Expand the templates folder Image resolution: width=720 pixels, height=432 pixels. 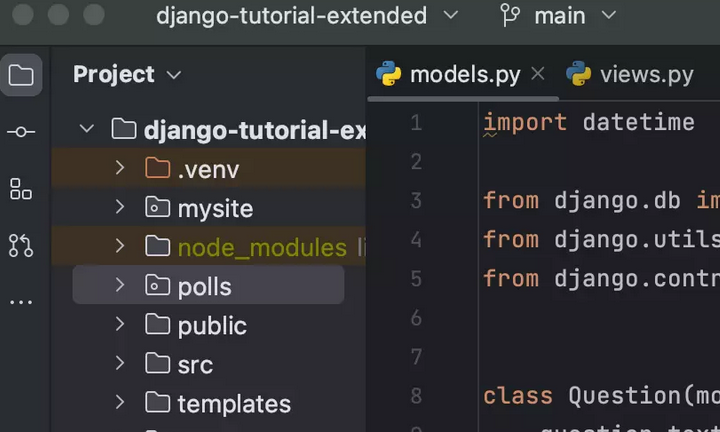click(x=120, y=402)
